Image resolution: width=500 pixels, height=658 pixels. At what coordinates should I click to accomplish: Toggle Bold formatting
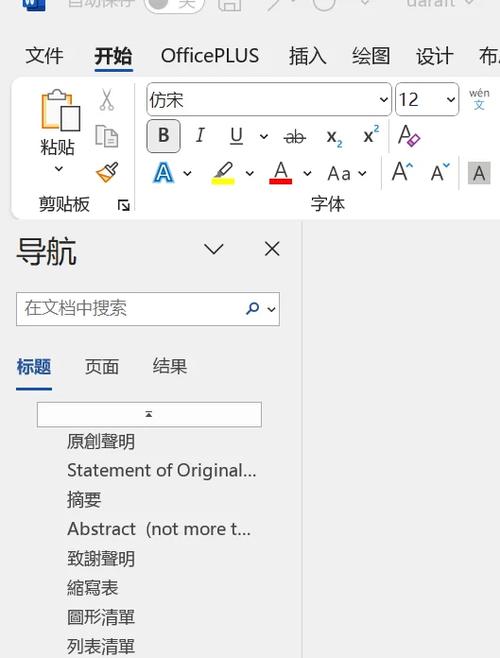coord(163,136)
